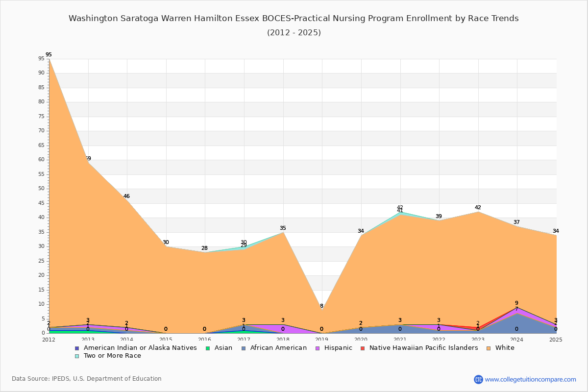The height and width of the screenshot is (392, 588).
Task: Click the teal Two or More Race marker
Action: [77, 356]
